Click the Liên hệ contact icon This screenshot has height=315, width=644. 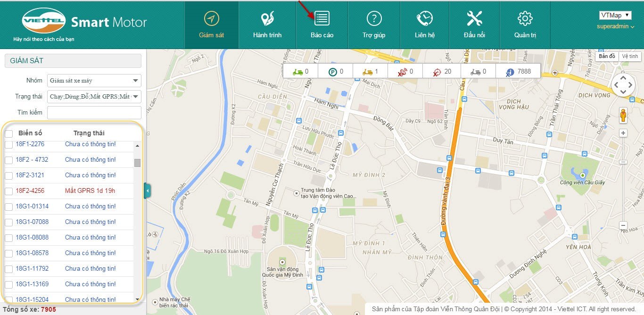pos(424,19)
